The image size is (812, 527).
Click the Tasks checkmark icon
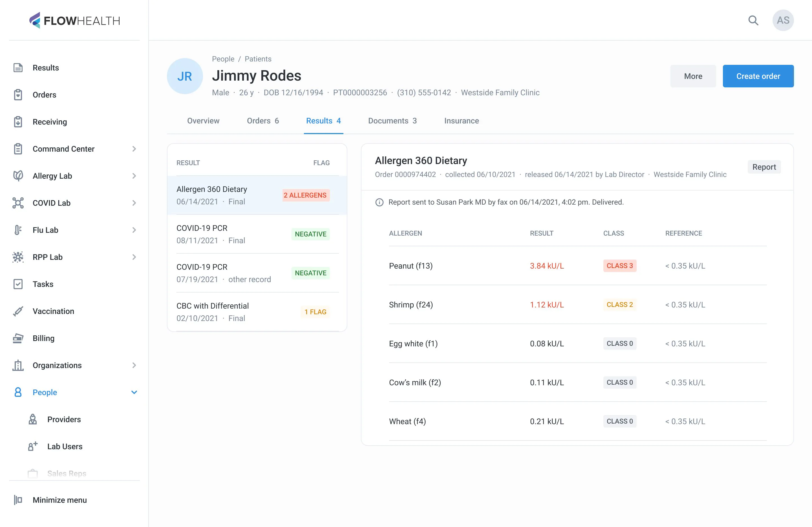coord(18,284)
